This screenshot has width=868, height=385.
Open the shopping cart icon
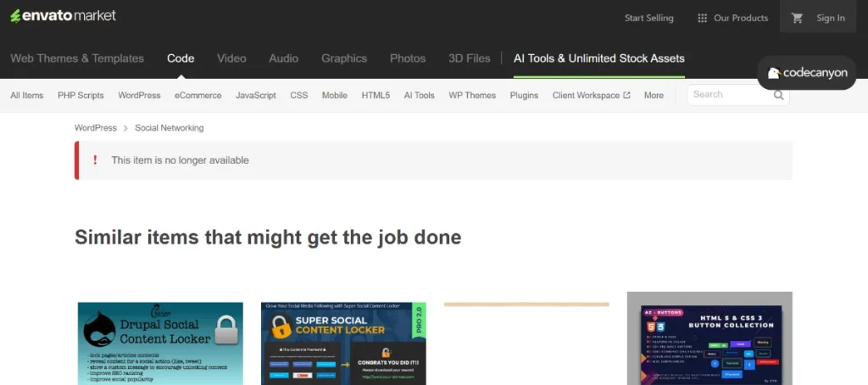click(x=797, y=18)
